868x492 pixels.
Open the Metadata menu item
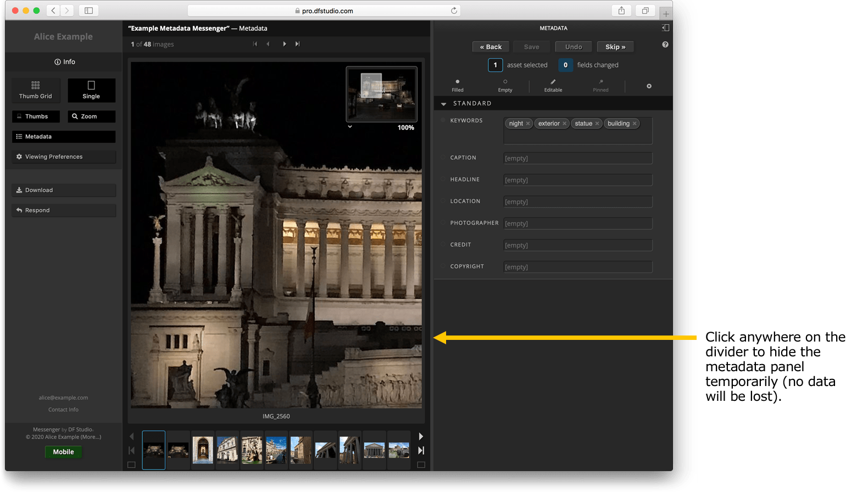[x=64, y=137]
